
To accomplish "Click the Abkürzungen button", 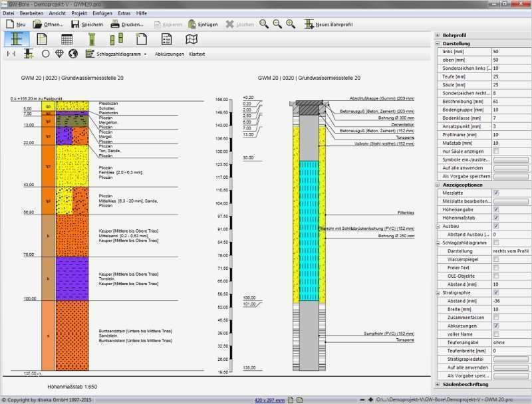I will [x=170, y=54].
